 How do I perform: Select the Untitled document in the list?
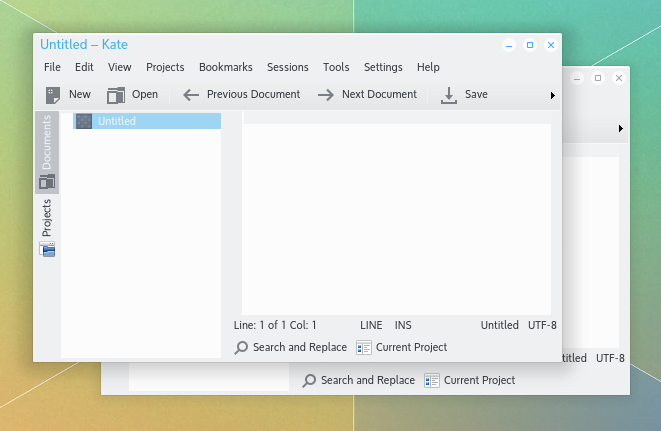[147, 121]
